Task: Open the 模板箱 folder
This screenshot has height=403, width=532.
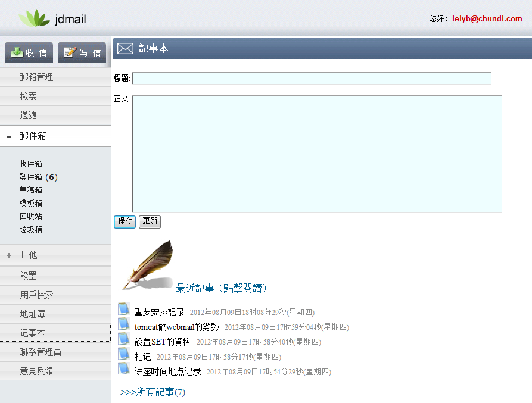Action: [31, 203]
